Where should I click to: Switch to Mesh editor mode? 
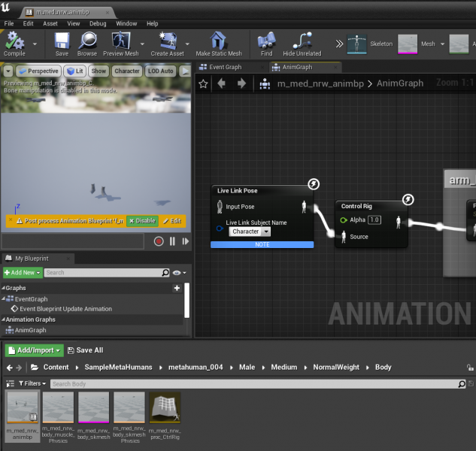click(x=417, y=44)
